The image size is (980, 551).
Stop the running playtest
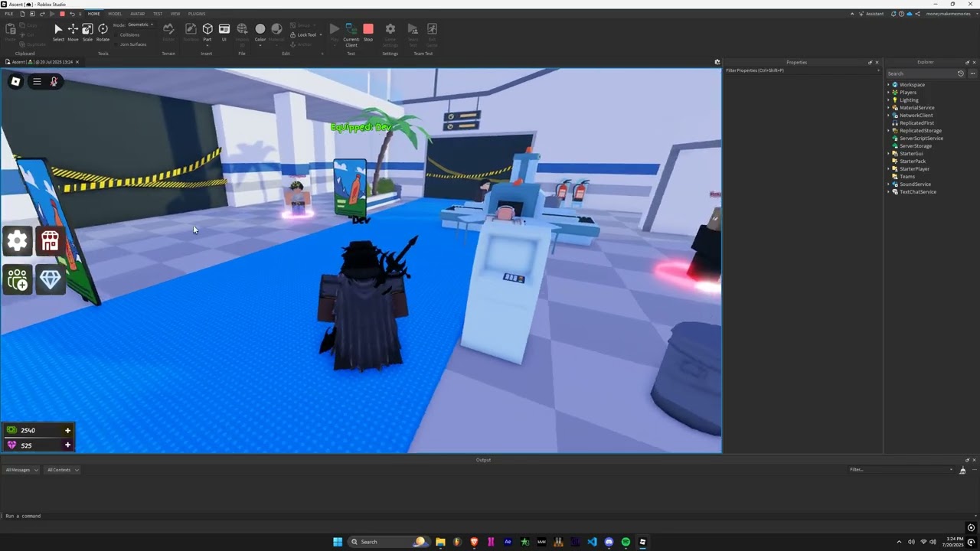tap(368, 32)
